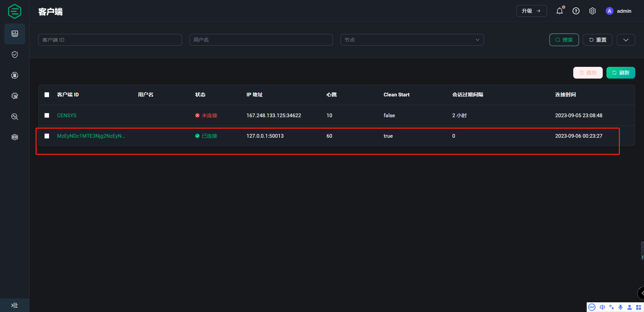Open the CENSYS client ID link

[67, 115]
